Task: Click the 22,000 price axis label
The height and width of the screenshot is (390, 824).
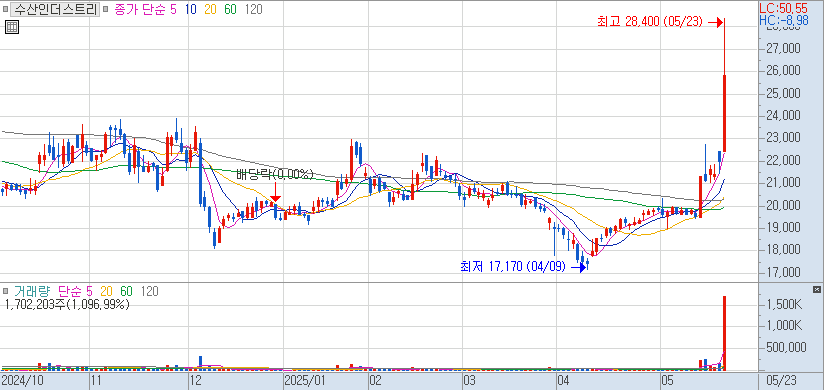Action: 784,160
